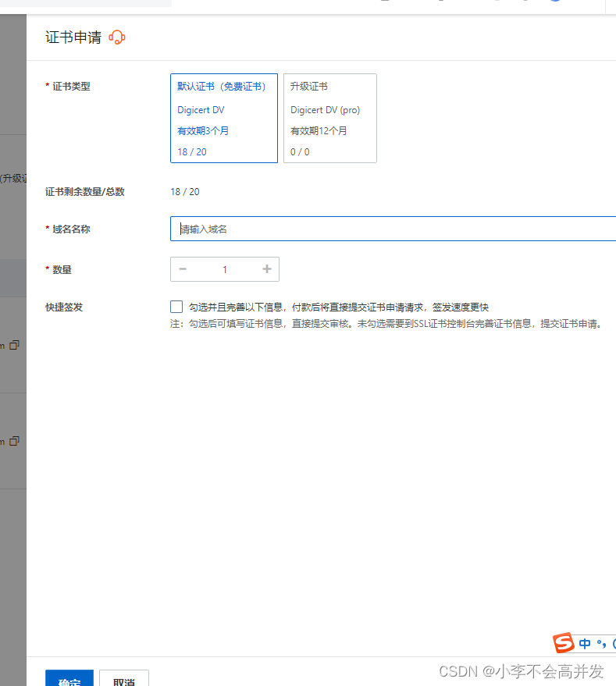Click the Sogou input method S icon
The height and width of the screenshot is (686, 616).
[564, 643]
